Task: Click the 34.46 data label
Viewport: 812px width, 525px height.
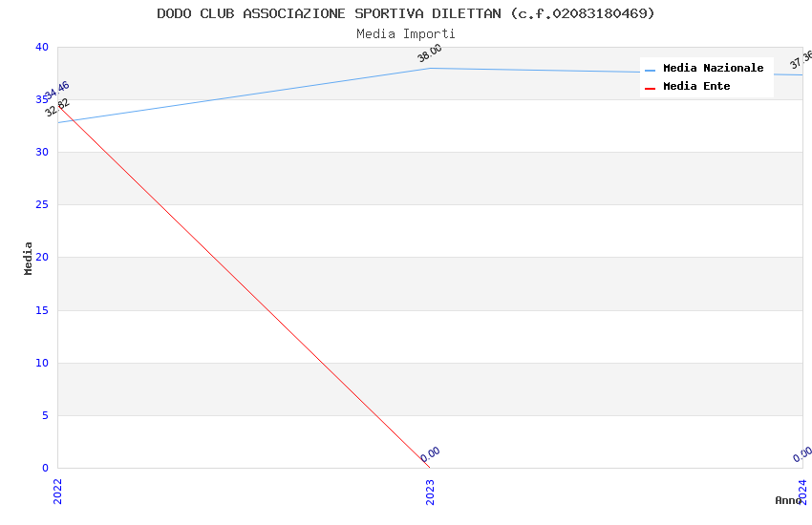Action: (x=57, y=91)
